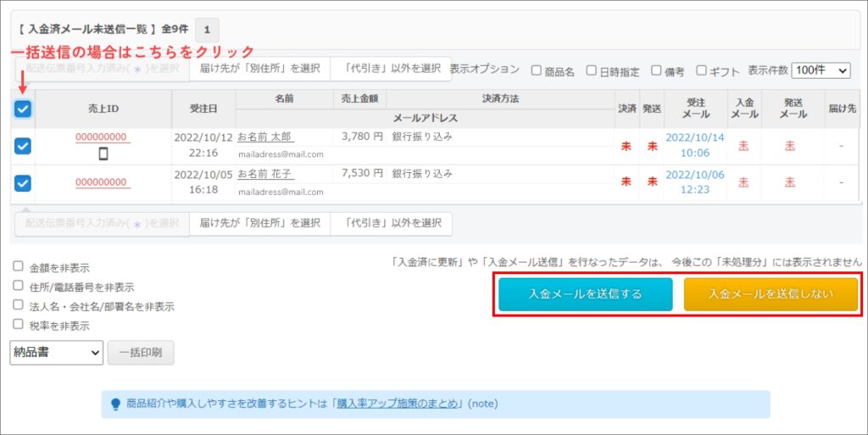Open the 購入率アップ施策のまとめ link
The width and height of the screenshot is (868, 435).
click(x=398, y=404)
